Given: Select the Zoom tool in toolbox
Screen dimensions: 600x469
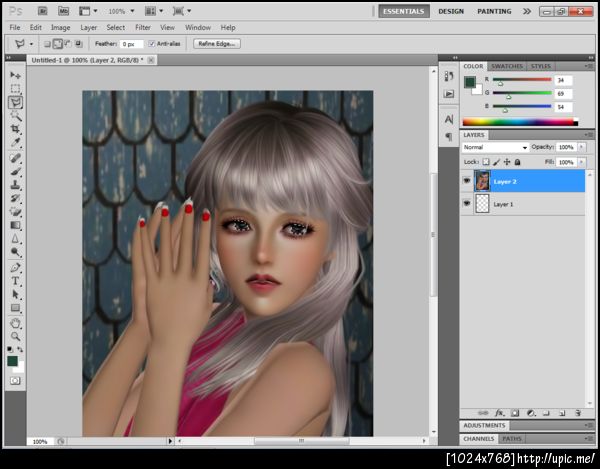Looking at the screenshot, I should pos(15,336).
